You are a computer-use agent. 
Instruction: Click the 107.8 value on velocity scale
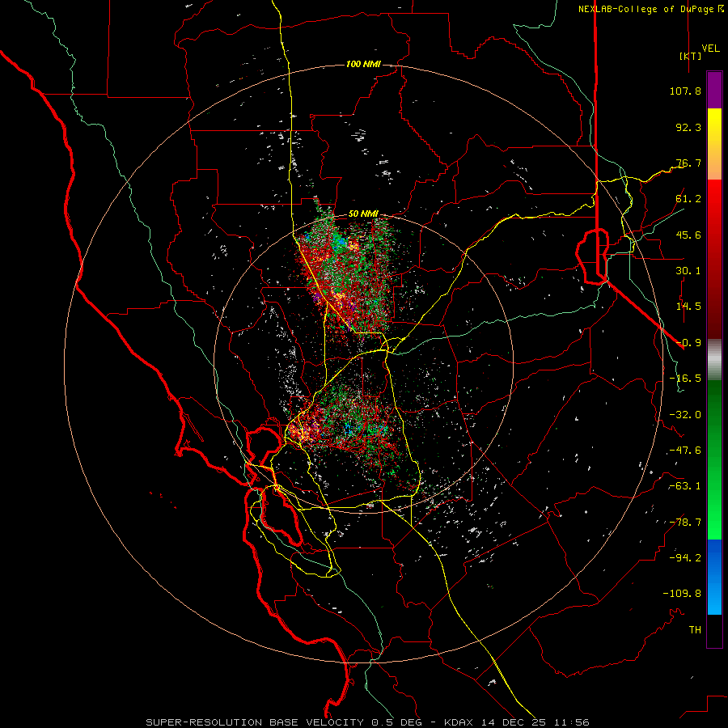(x=685, y=91)
